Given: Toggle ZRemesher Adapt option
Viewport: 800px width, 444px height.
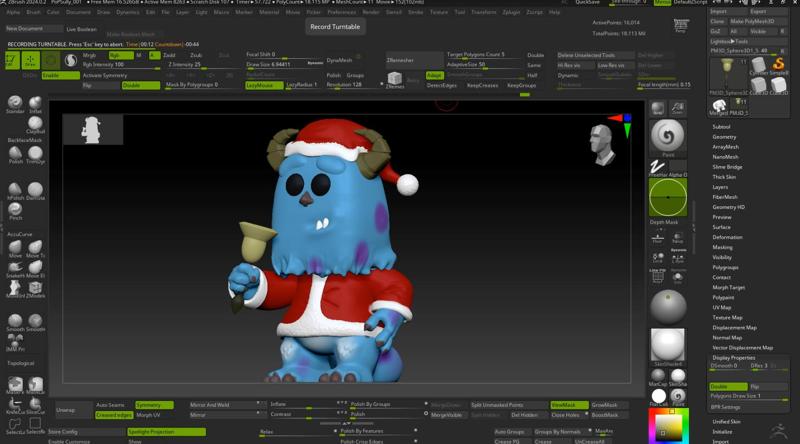Looking at the screenshot, I should coord(434,75).
